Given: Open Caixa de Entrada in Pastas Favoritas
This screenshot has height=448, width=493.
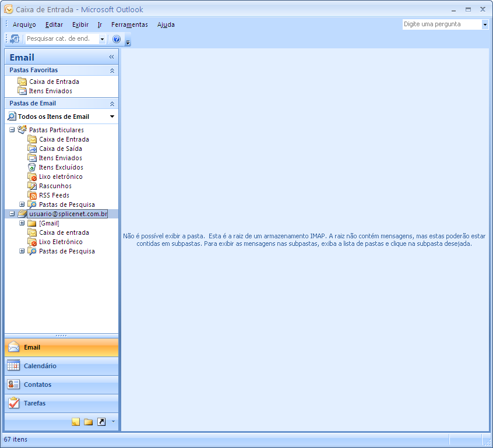Looking at the screenshot, I should 54,82.
